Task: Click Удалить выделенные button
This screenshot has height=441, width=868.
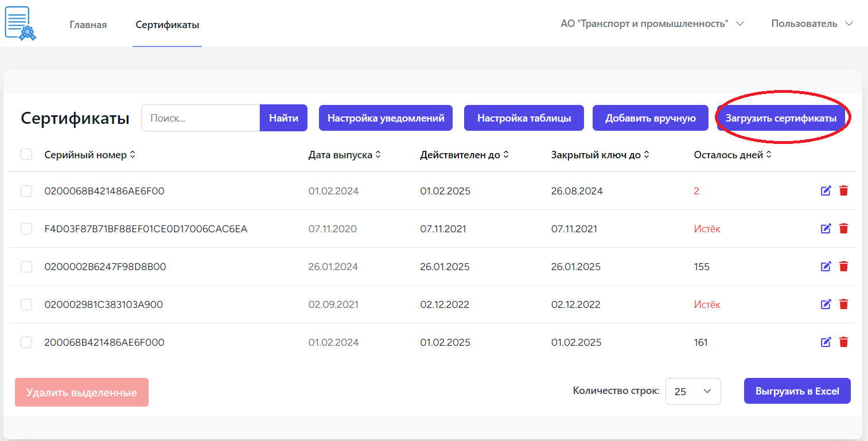Action: point(81,392)
